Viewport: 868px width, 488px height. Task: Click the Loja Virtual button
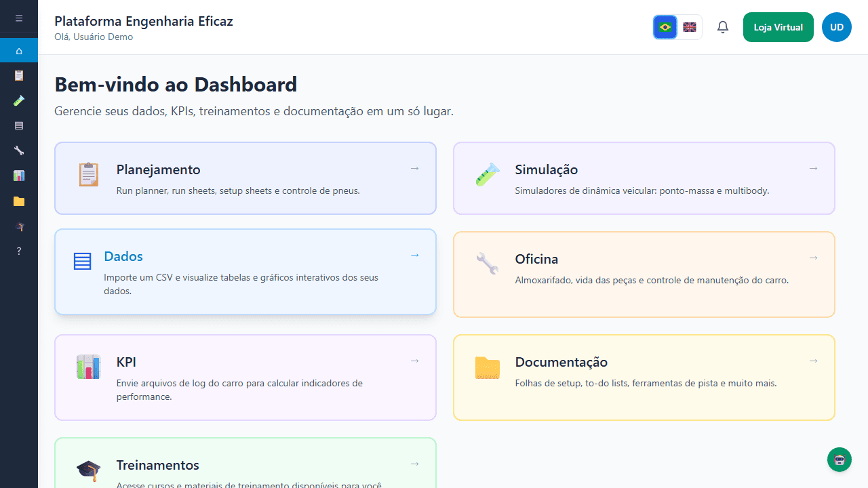[778, 27]
